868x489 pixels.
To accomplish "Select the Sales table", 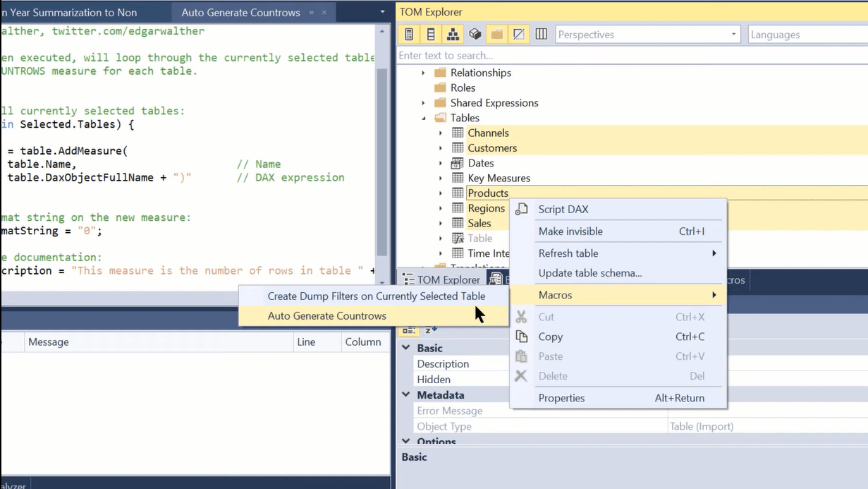I will tap(479, 223).
